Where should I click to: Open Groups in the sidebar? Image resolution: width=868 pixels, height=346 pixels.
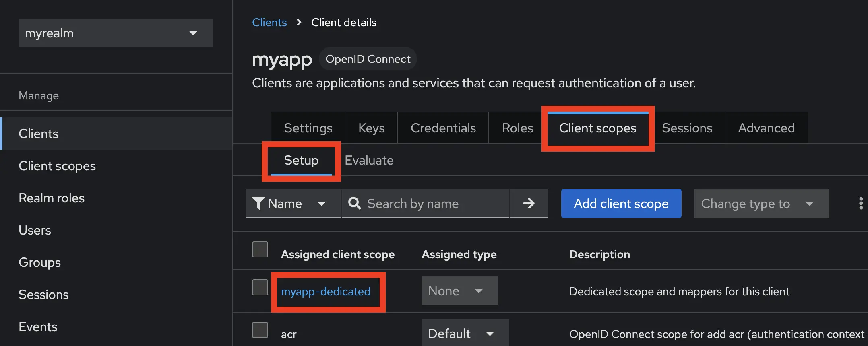coord(117,262)
